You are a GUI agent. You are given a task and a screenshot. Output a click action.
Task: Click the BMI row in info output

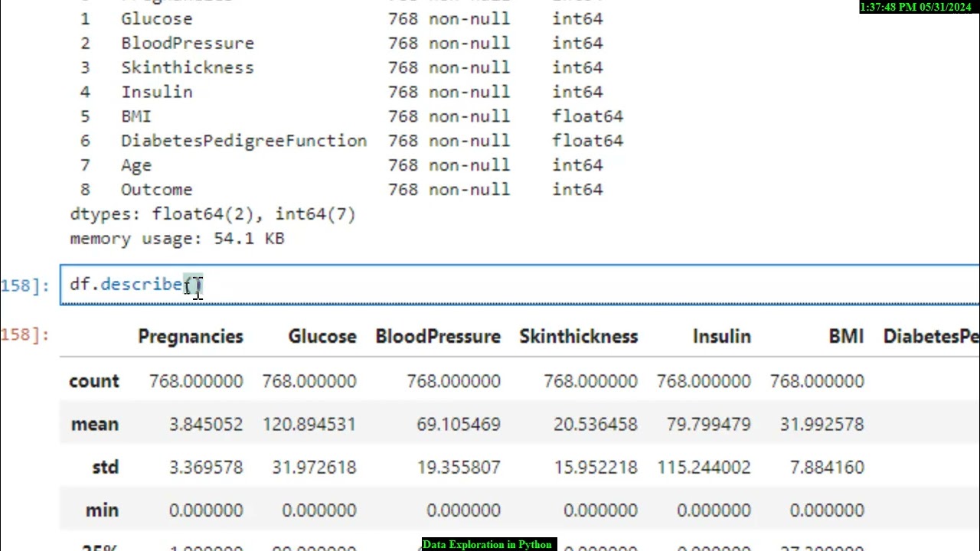[x=351, y=116]
